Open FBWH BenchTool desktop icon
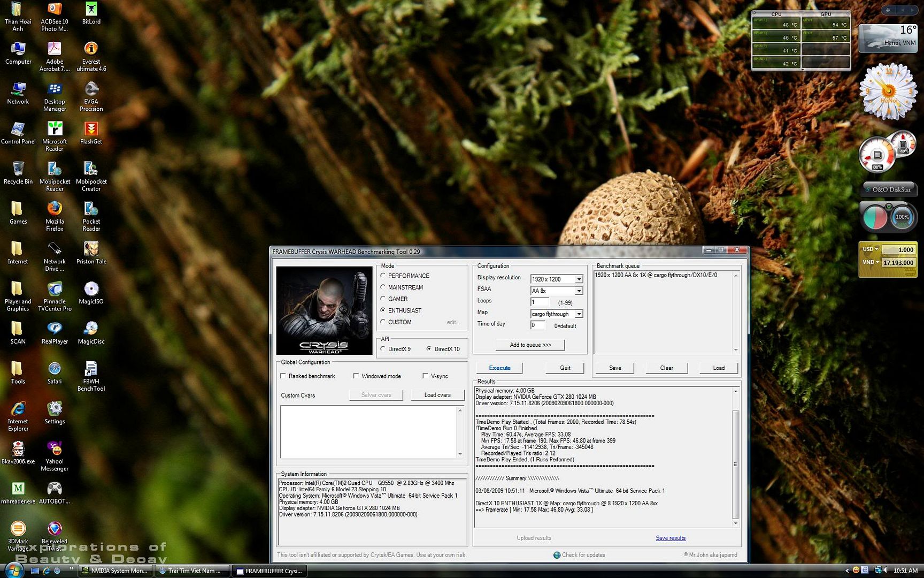 91,376
